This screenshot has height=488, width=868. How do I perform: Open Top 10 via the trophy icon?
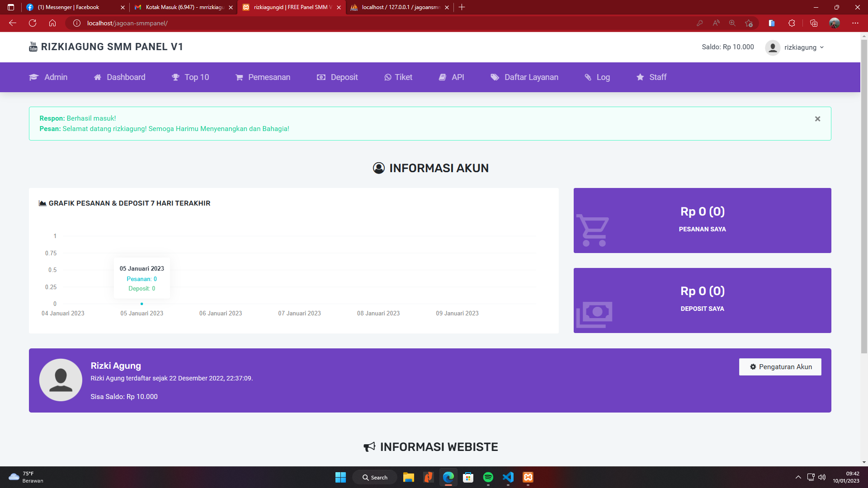pyautogui.click(x=175, y=77)
